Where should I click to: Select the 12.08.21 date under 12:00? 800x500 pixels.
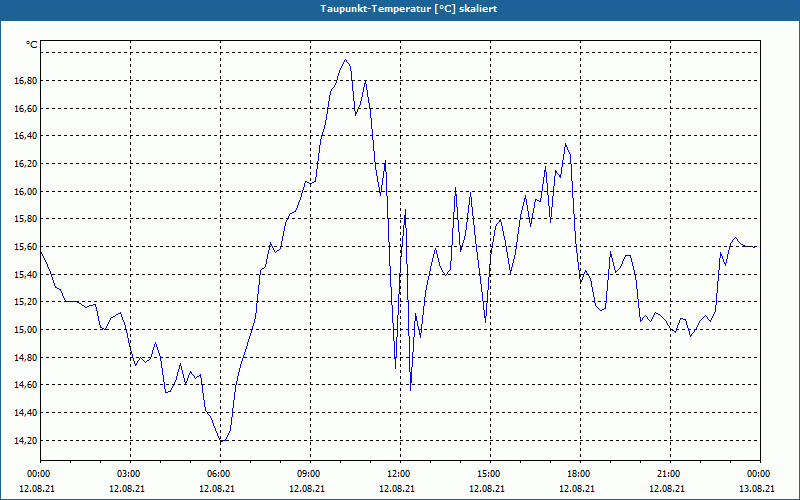(x=398, y=489)
